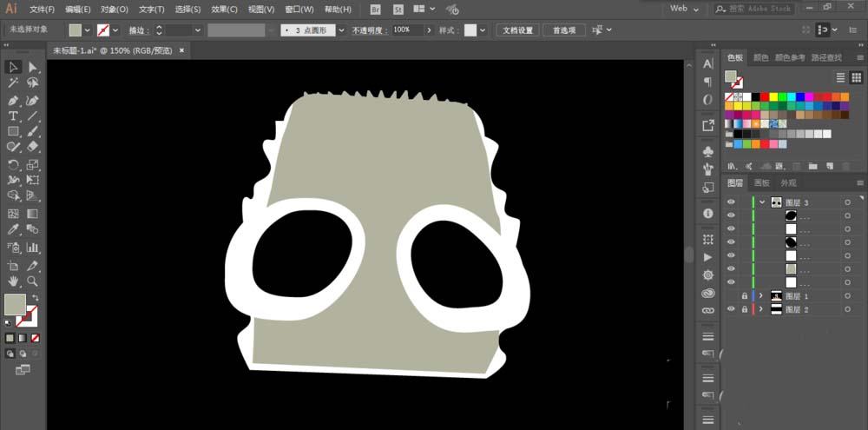The width and height of the screenshot is (868, 430).
Task: Select the Type tool
Action: (x=14, y=116)
